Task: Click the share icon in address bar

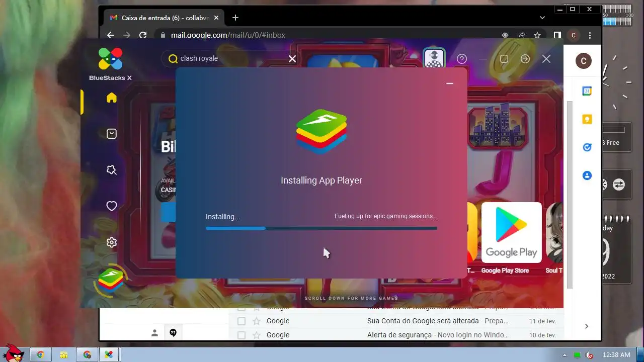Action: (521, 35)
